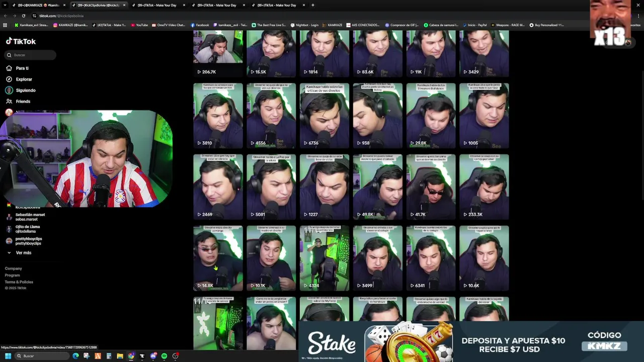Viewport: 644px width, 362px height.
Task: Click the TikTok logo
Action: click(x=21, y=41)
